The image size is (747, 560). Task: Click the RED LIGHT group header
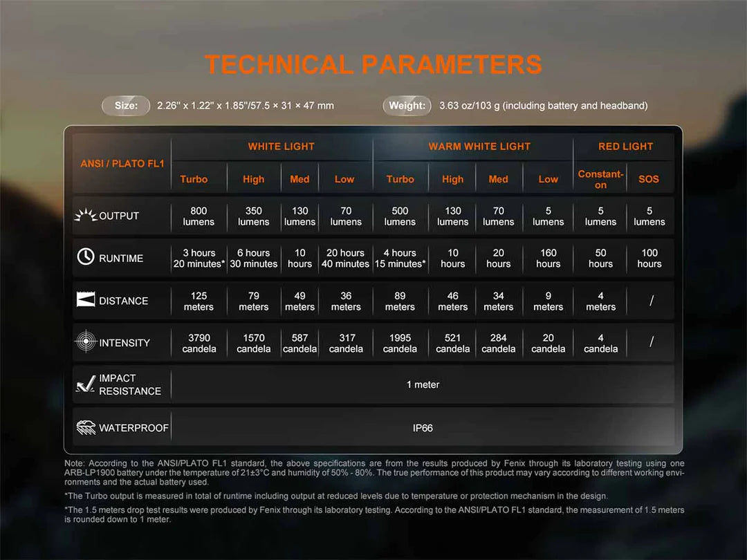coord(625,147)
